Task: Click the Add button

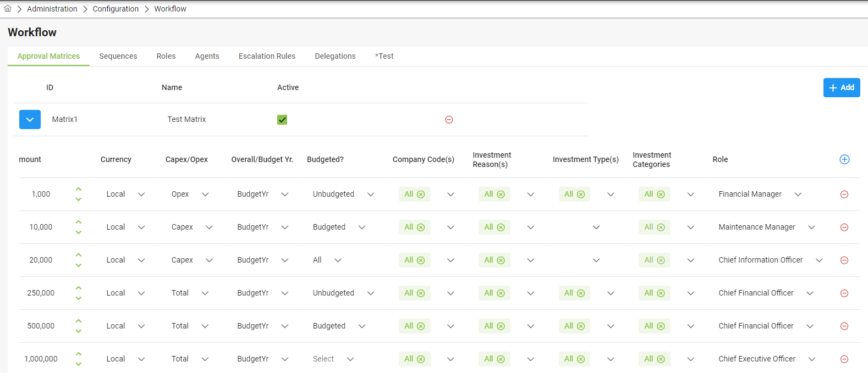Action: point(841,87)
